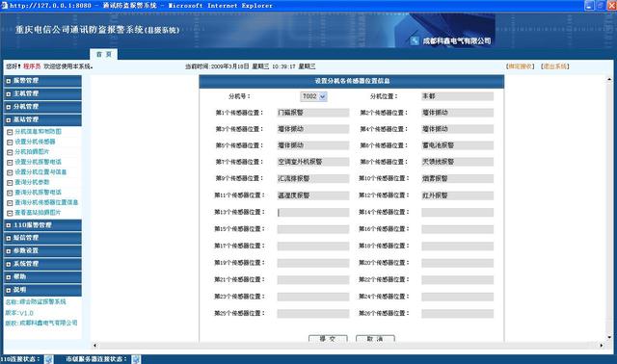Click icon before 查询分机报警电话 item
This screenshot has width=617, height=364.
[x=10, y=193]
